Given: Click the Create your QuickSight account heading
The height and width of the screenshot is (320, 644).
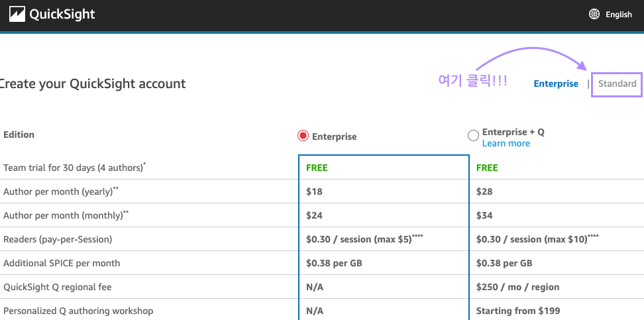Looking at the screenshot, I should click(x=92, y=83).
